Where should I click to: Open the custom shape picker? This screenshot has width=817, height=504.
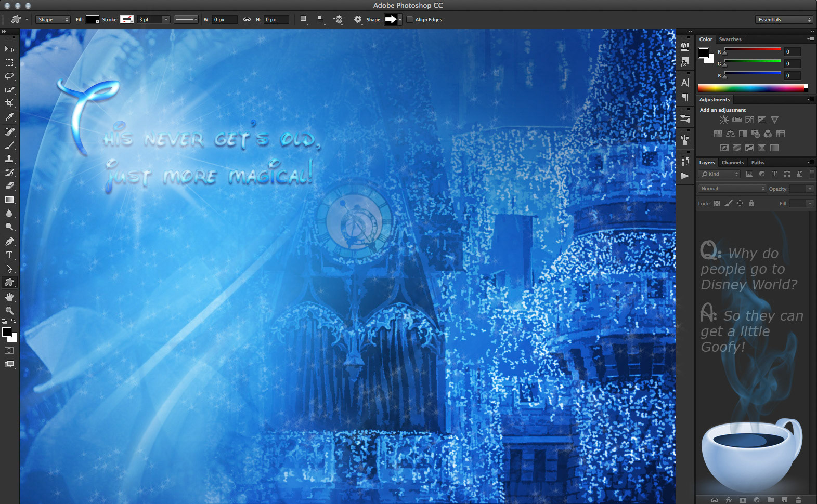click(400, 20)
